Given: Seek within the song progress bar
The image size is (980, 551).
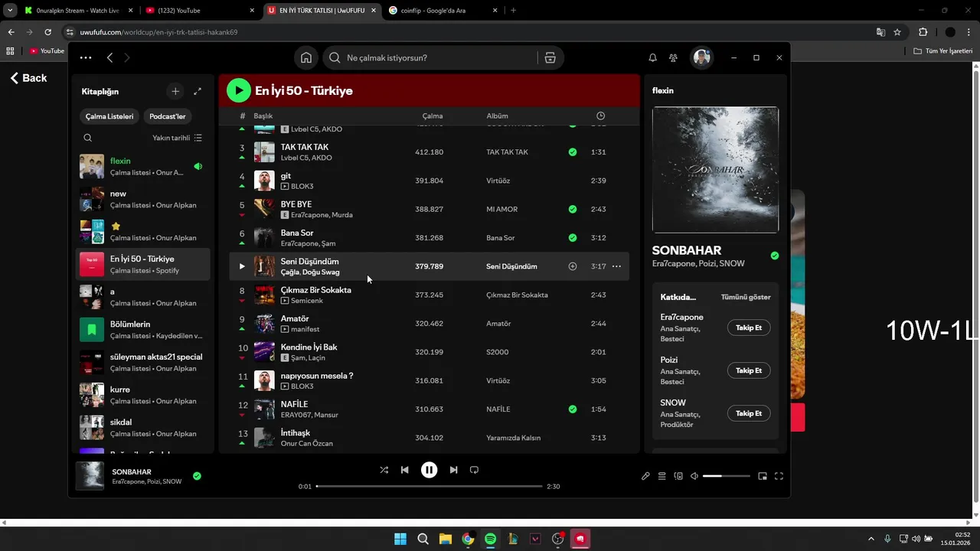Looking at the screenshot, I should pyautogui.click(x=429, y=486).
